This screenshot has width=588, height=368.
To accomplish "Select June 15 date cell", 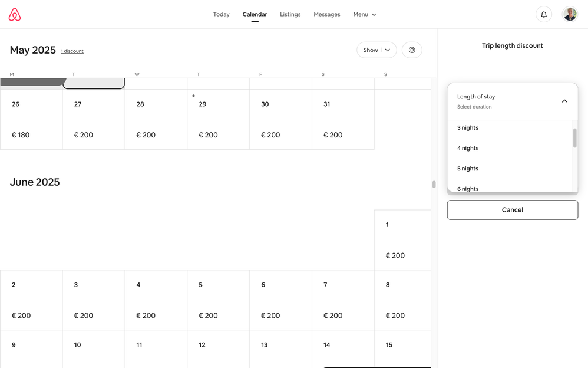I will point(402,349).
